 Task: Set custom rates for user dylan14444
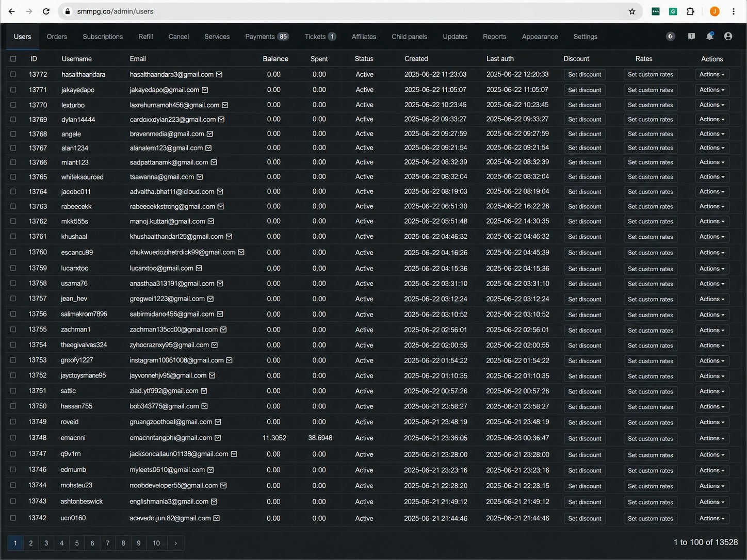coord(650,119)
